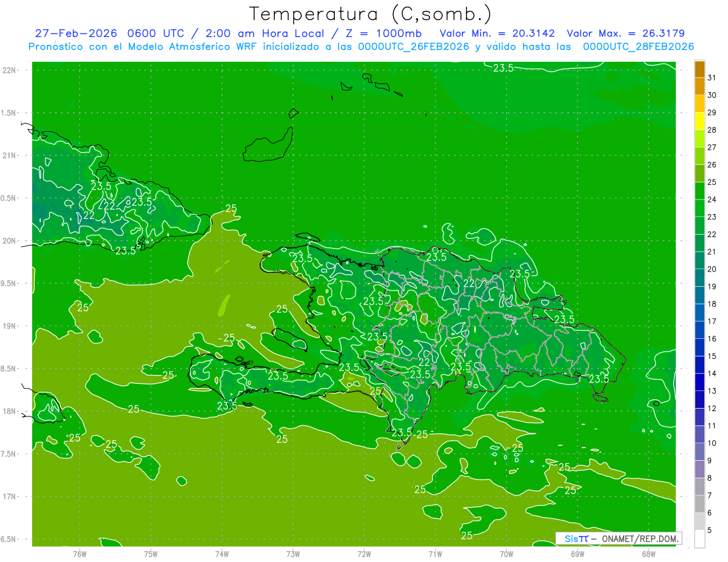Pick the gray band between 6 and 7
728x562 pixels.
[699, 504]
